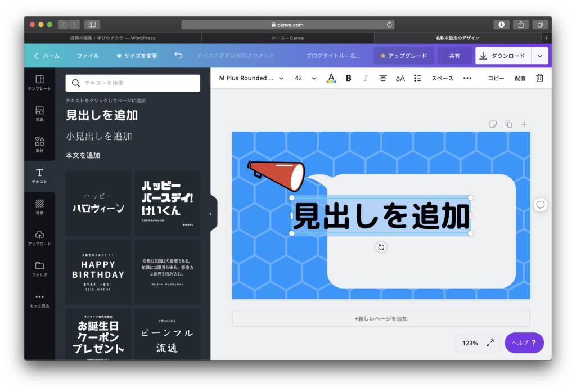
Task: Reload the page in Safari address bar
Action: point(389,25)
